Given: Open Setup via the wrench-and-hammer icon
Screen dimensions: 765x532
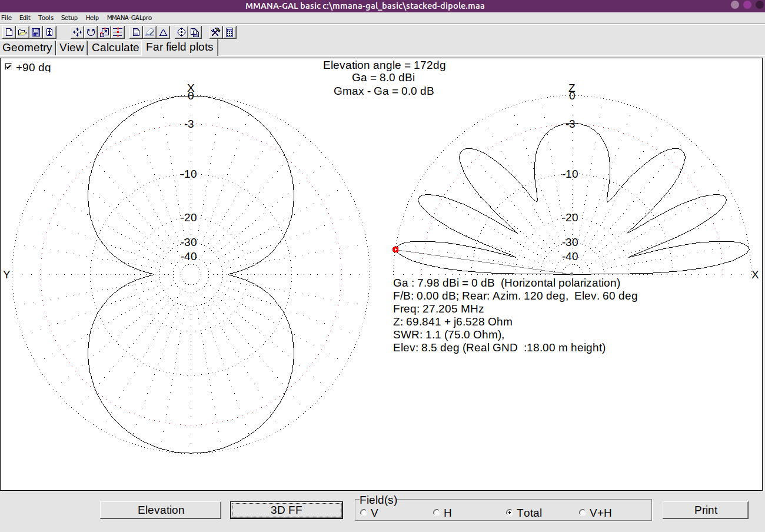Looking at the screenshot, I should pyautogui.click(x=215, y=32).
